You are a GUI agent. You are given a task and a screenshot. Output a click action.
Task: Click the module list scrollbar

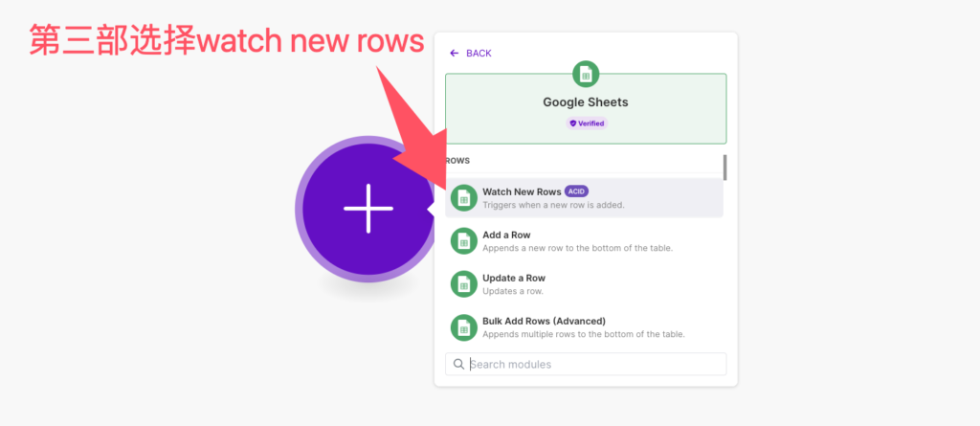tap(724, 168)
